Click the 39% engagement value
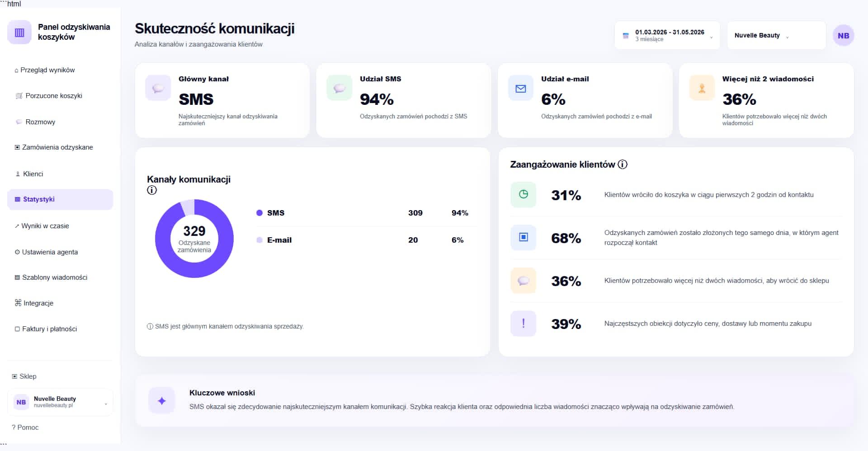The image size is (868, 451). click(566, 324)
